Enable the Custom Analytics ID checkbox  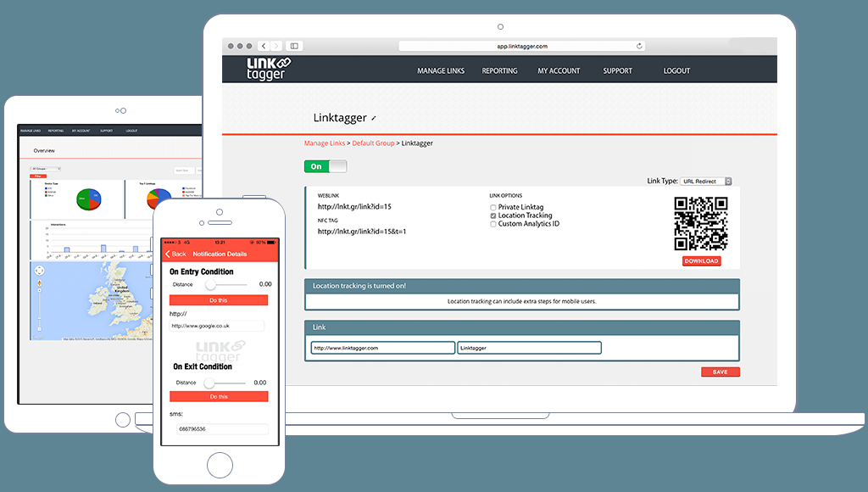pos(493,225)
